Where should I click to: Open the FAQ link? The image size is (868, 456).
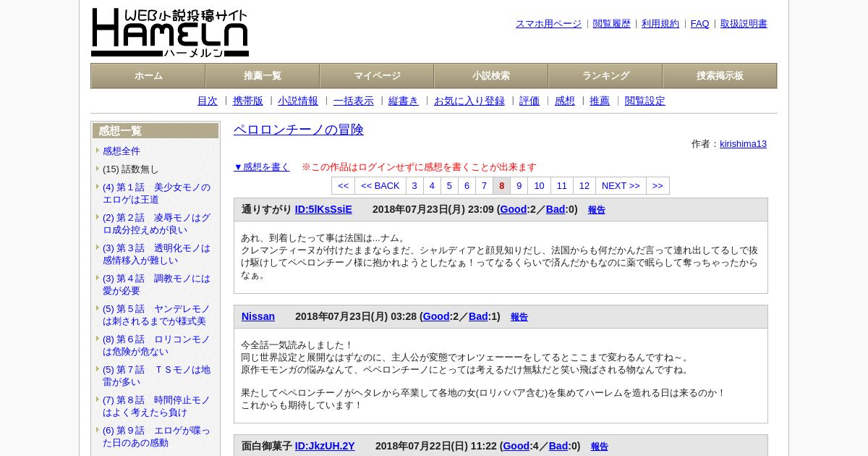700,24
